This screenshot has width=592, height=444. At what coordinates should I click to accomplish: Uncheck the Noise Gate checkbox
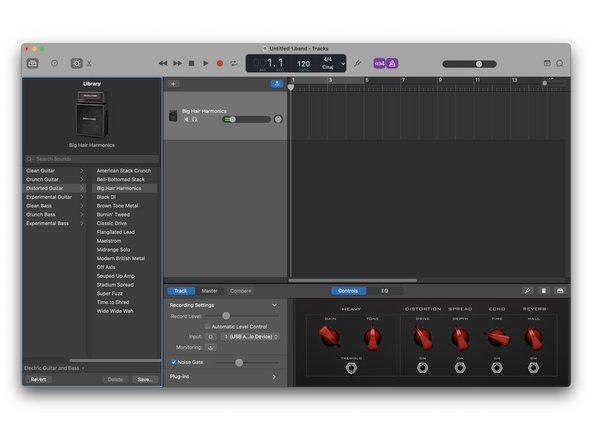[x=174, y=362]
